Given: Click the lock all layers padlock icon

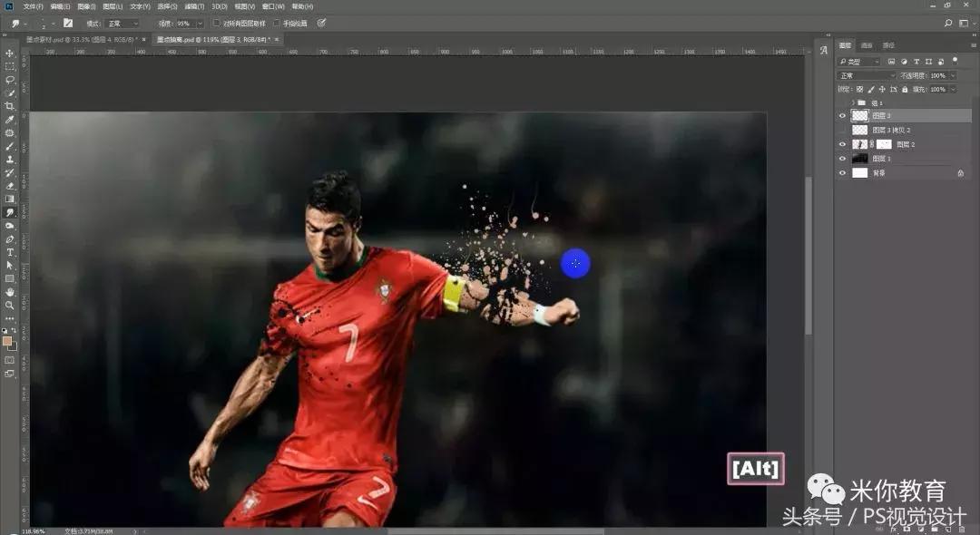Looking at the screenshot, I should 904,90.
